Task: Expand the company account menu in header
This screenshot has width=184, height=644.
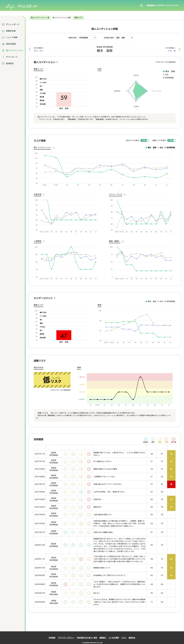Action: click(163, 6)
